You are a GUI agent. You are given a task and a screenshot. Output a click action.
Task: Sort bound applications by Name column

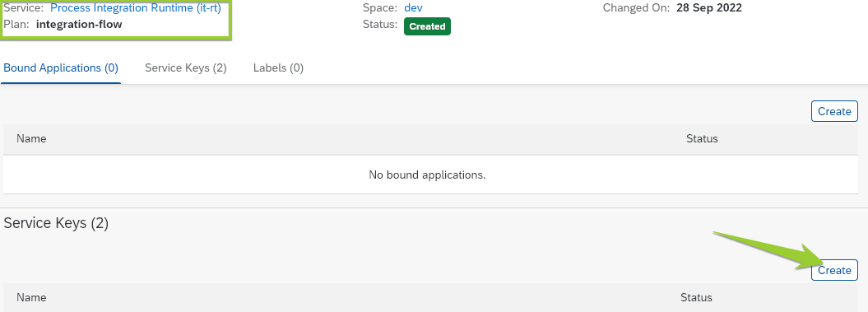click(31, 138)
